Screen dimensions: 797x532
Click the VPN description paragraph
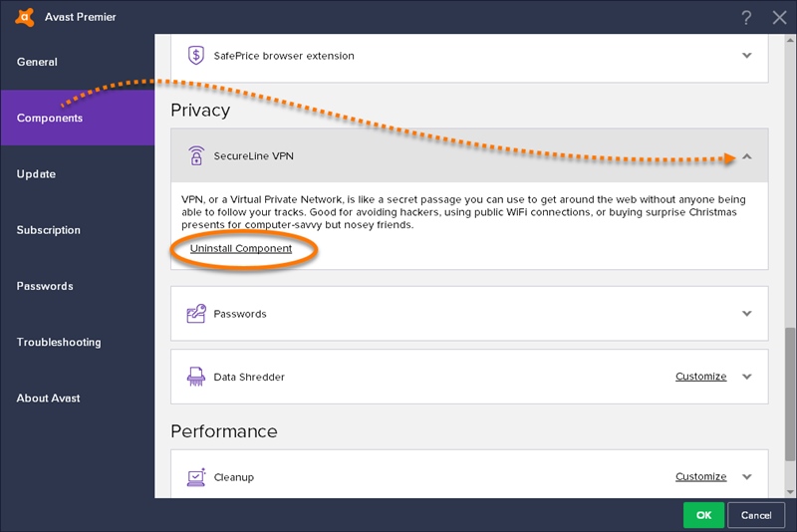(463, 212)
